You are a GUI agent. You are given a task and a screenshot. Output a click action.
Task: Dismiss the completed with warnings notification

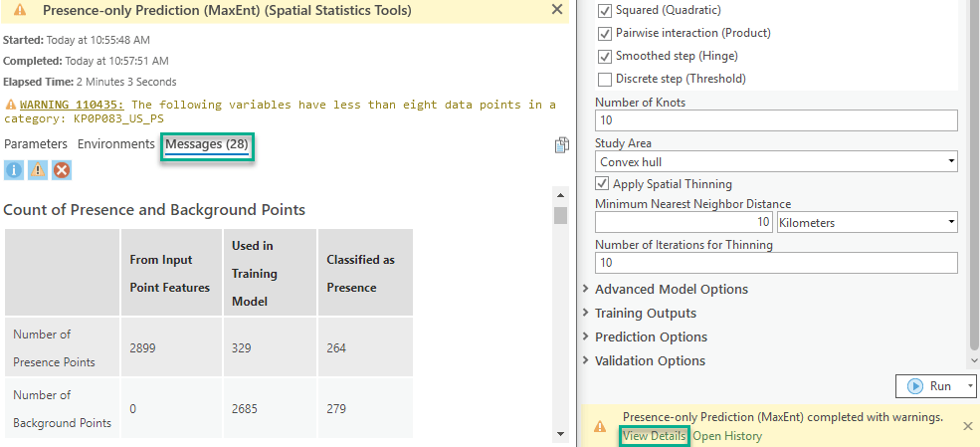click(x=967, y=426)
